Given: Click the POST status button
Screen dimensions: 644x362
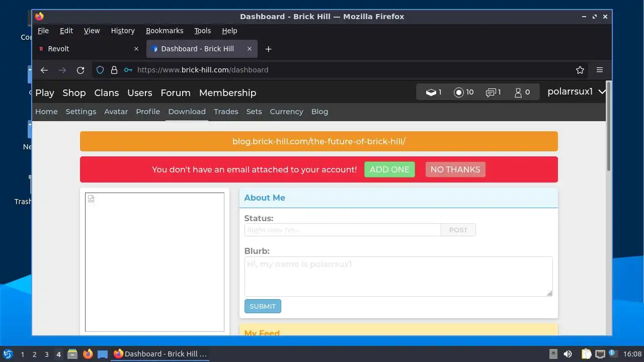Looking at the screenshot, I should [x=458, y=230].
